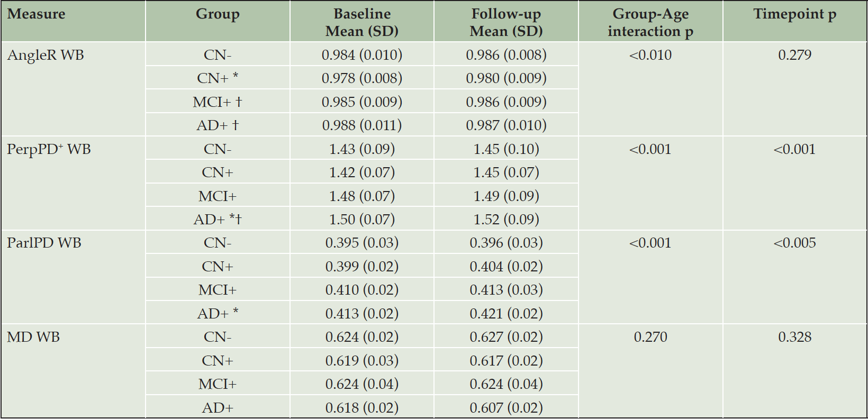Click the MD WB measure label
The image size is (868, 419).
[x=33, y=337]
